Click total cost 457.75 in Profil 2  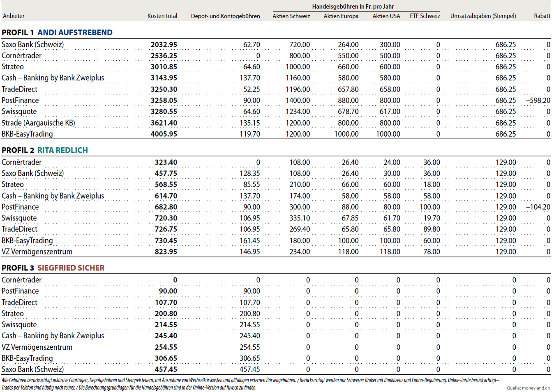point(166,174)
